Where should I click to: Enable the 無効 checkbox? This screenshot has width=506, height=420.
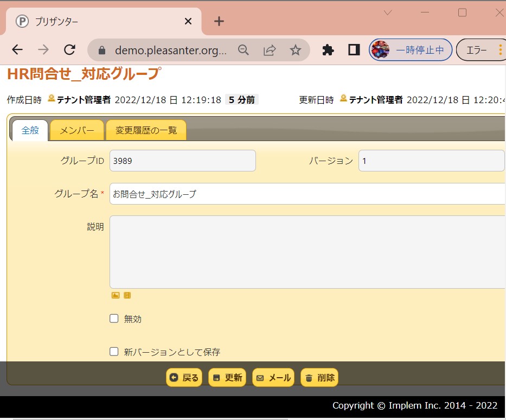coord(114,319)
